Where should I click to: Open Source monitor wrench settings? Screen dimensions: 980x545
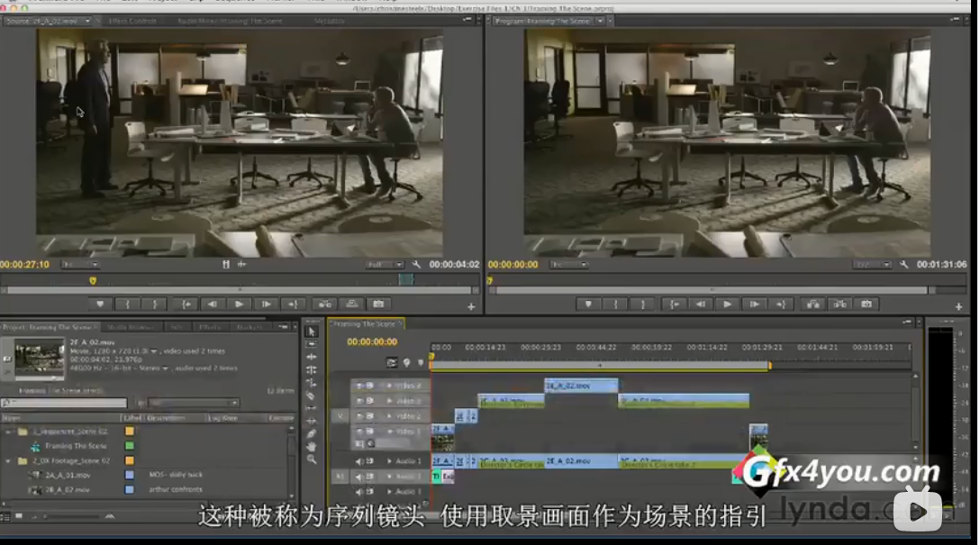point(416,265)
